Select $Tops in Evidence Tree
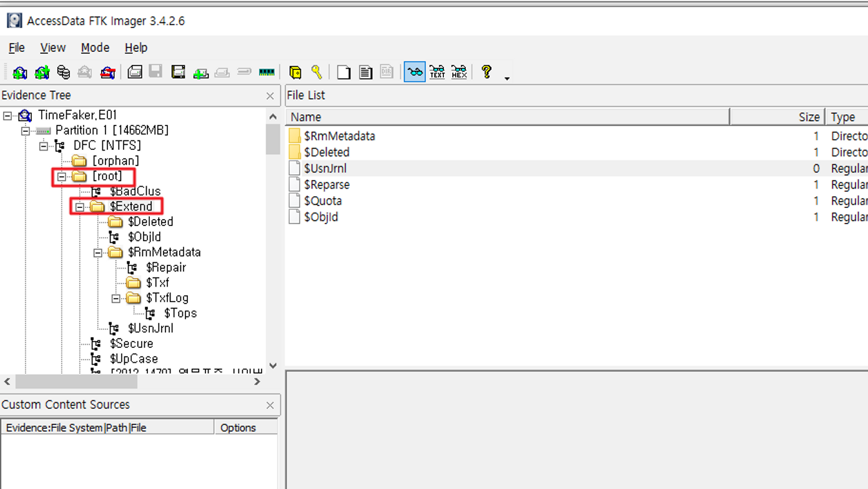Viewport: 868px width, 489px height. (x=180, y=313)
